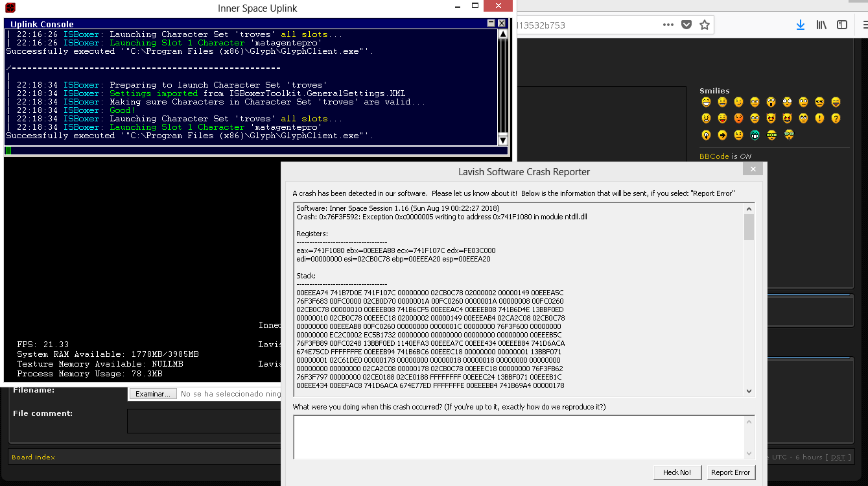
Task: Click the 'Crash: 0x76F3F592' exception line
Action: point(441,217)
